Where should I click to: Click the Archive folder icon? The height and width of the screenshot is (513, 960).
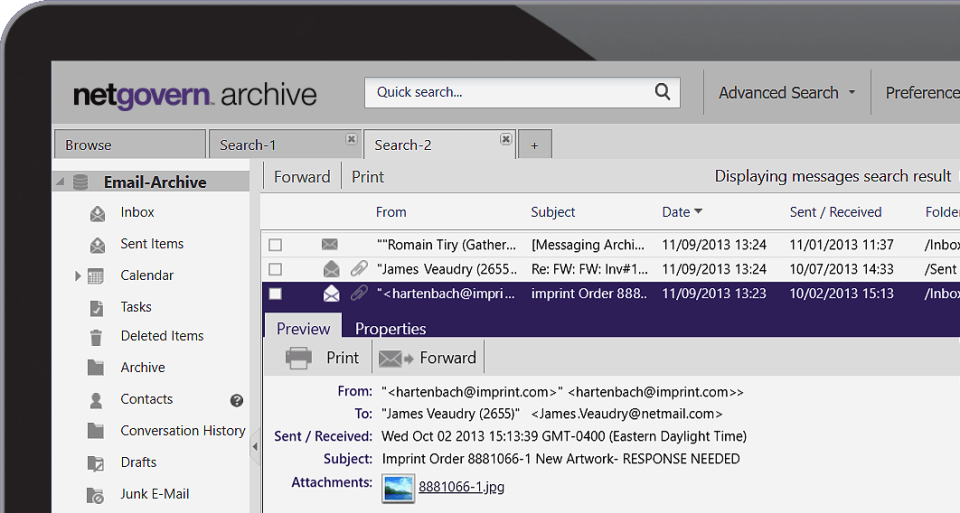96,367
